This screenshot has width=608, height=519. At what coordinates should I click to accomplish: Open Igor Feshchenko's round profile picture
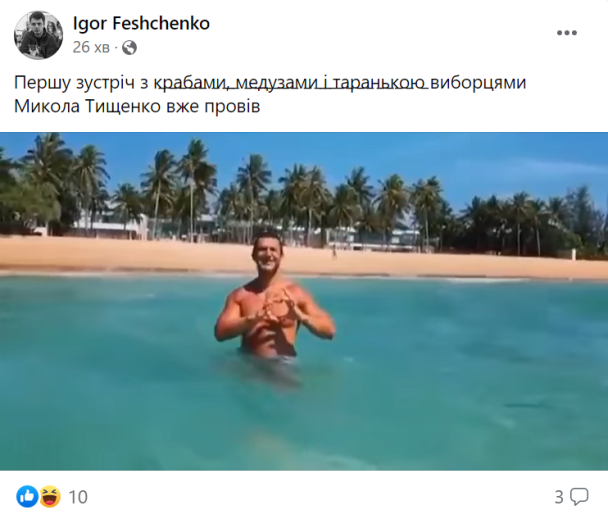[x=38, y=35]
